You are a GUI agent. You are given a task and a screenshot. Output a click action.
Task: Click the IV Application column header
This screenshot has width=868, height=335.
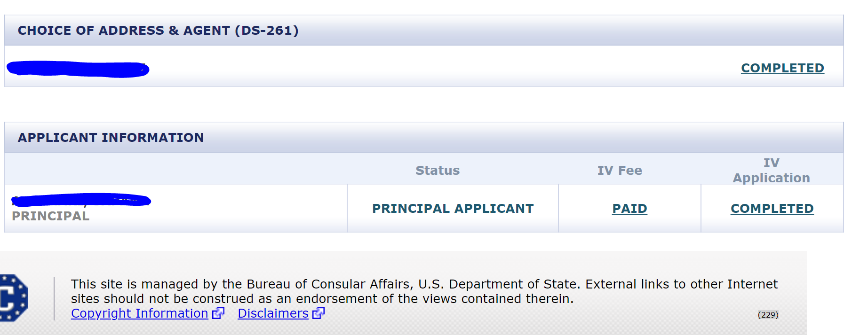pyautogui.click(x=771, y=170)
